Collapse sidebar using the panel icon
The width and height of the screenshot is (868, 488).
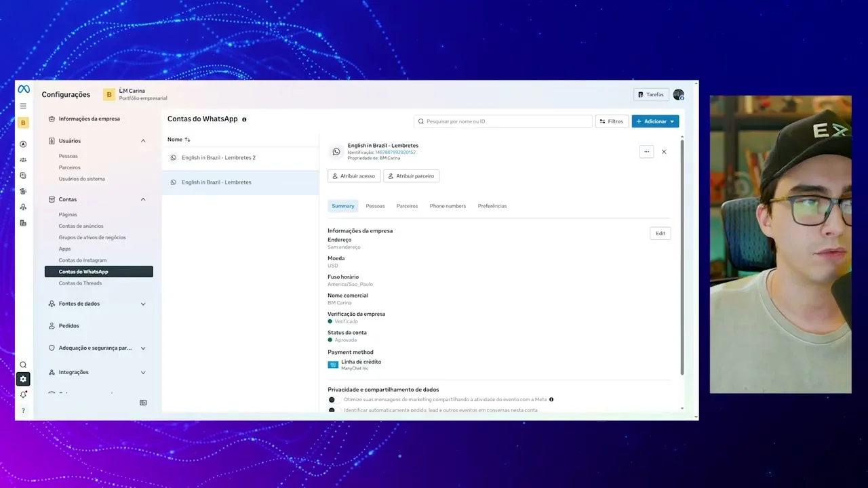tap(143, 403)
